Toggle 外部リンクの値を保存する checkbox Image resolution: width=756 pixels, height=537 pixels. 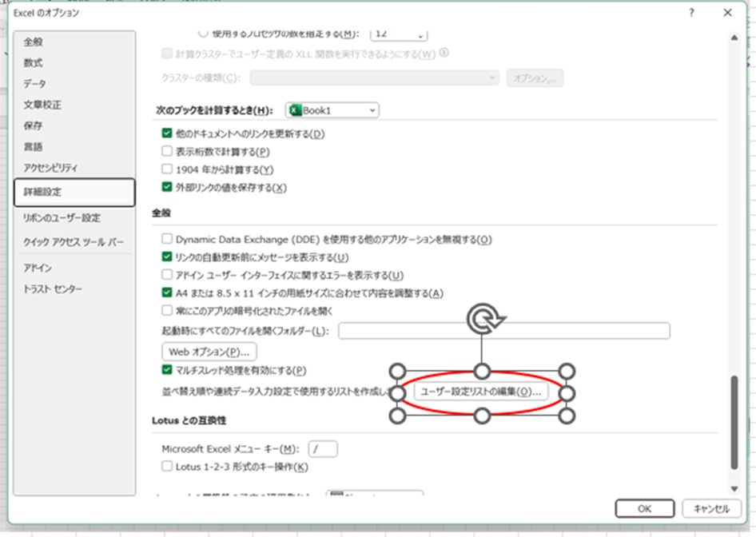point(167,187)
